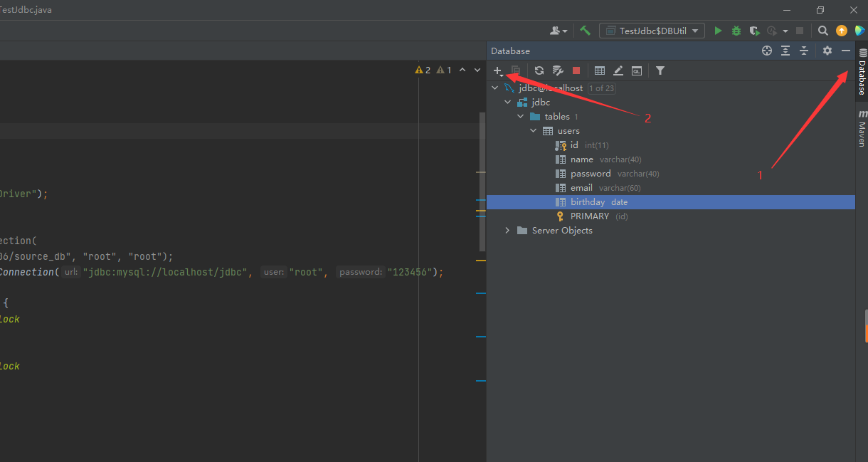Click the green Build hammer icon

586,31
